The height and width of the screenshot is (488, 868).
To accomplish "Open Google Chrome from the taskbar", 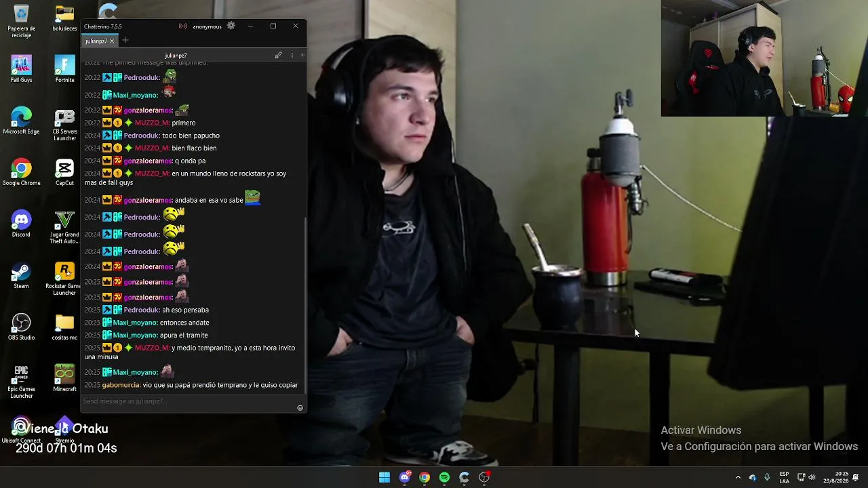I will tap(425, 477).
